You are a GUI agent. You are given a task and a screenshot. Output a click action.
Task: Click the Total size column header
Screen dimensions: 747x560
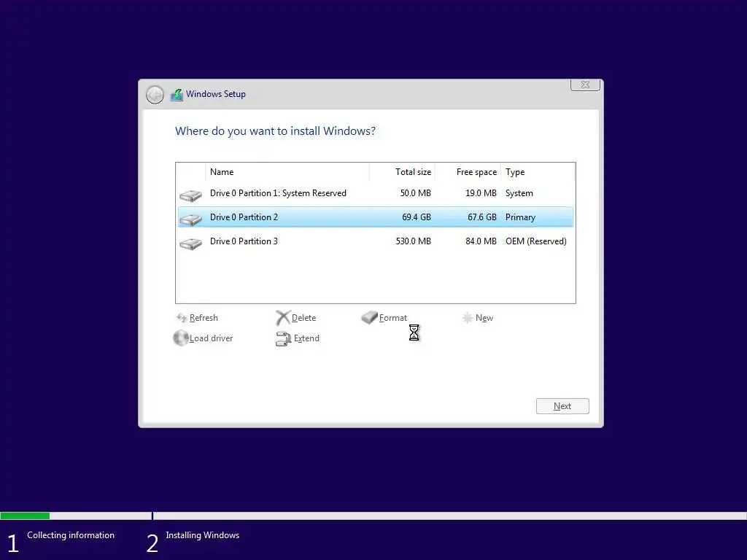point(402,172)
